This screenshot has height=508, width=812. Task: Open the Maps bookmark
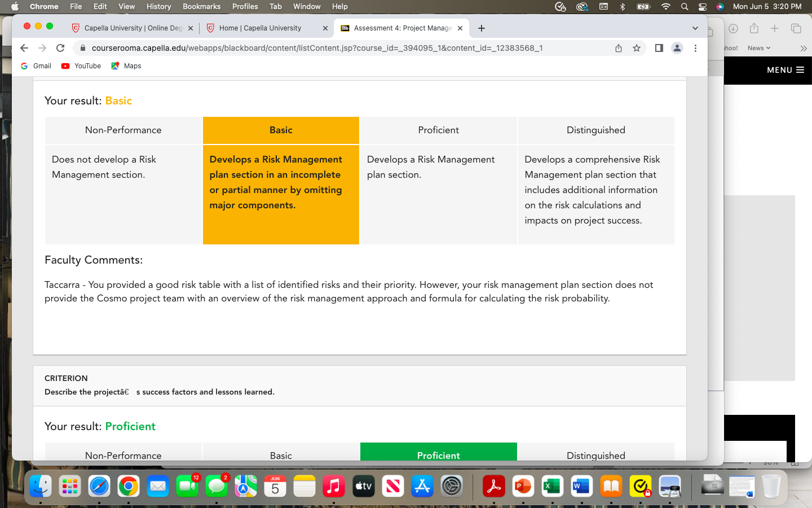[x=126, y=66]
